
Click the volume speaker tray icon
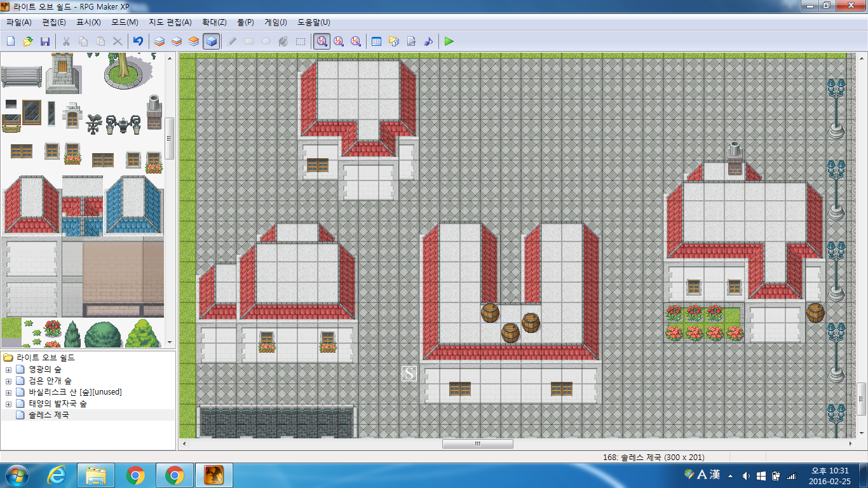pos(745,476)
